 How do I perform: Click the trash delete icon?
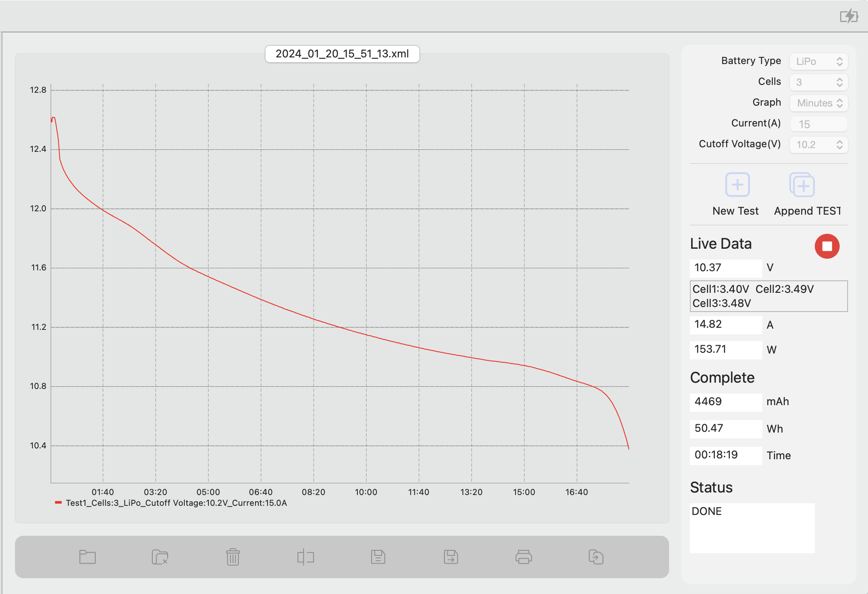click(x=233, y=557)
